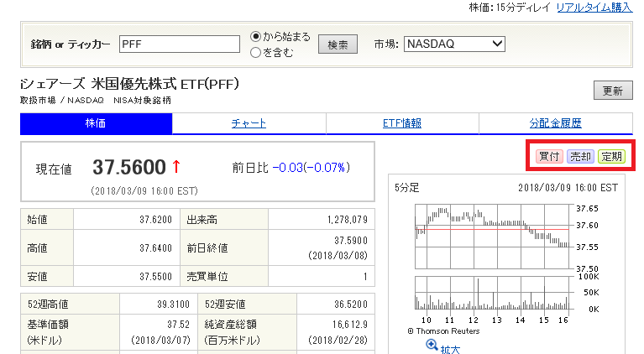Click the 高値 value 37.6400
Image resolution: width=644 pixels, height=354 pixels.
[155, 247]
